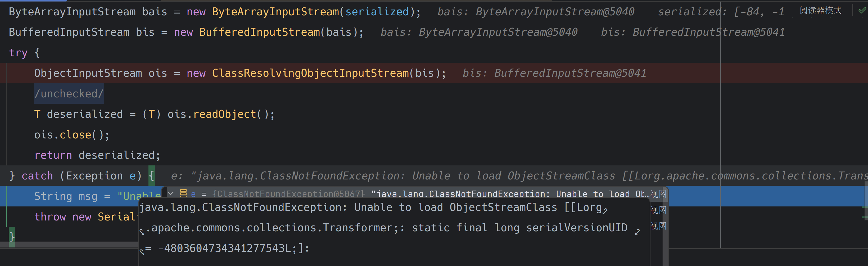Click the green inspection checkmark icon
Viewport: 868px width, 266px height.
point(862,11)
